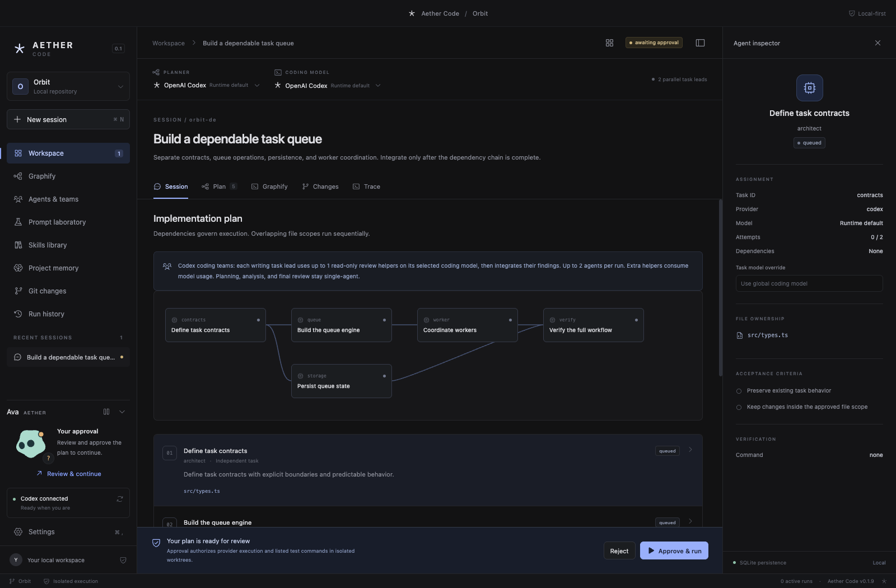Expand the Build the queue engine row chevron
The image size is (896, 588).
(690, 521)
